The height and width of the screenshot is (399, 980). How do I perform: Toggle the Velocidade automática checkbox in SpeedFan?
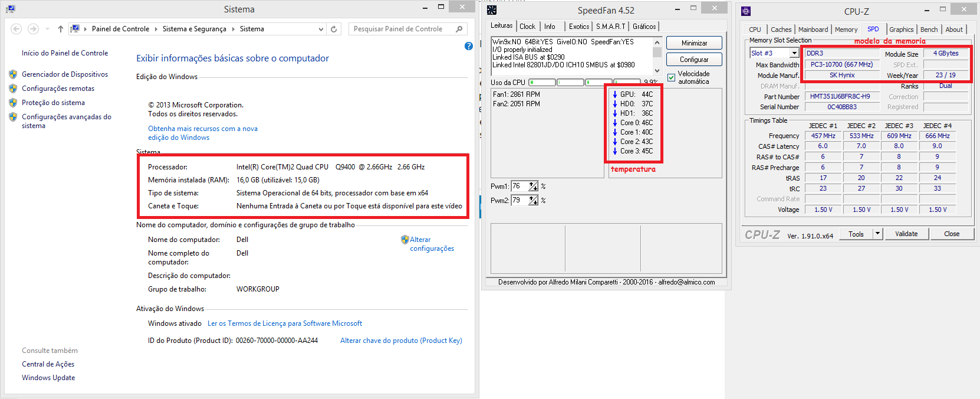671,77
